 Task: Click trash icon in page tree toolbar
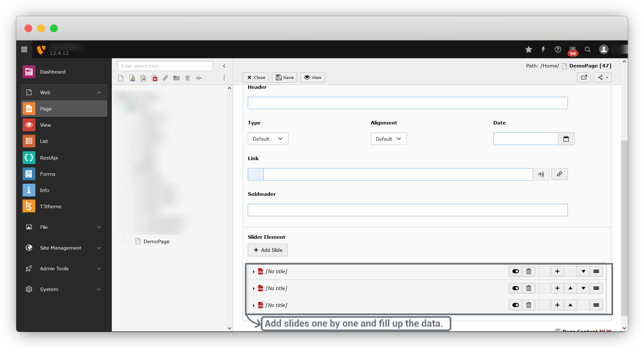188,78
